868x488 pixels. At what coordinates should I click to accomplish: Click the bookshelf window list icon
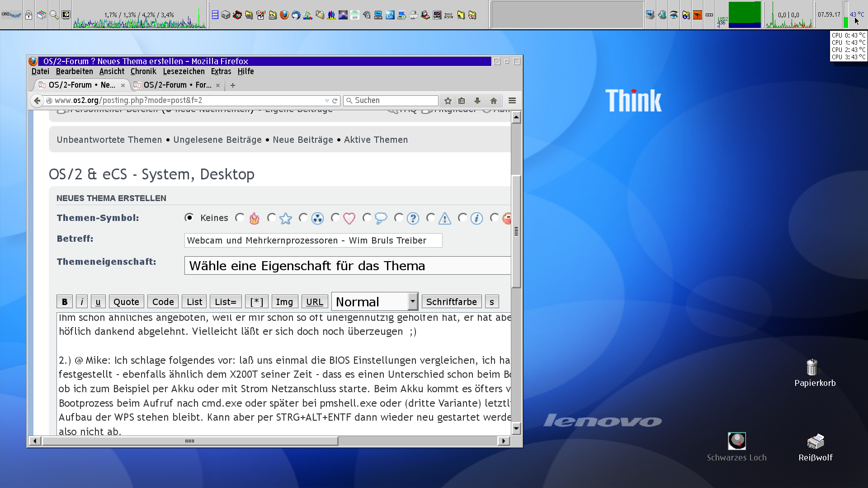click(42, 15)
